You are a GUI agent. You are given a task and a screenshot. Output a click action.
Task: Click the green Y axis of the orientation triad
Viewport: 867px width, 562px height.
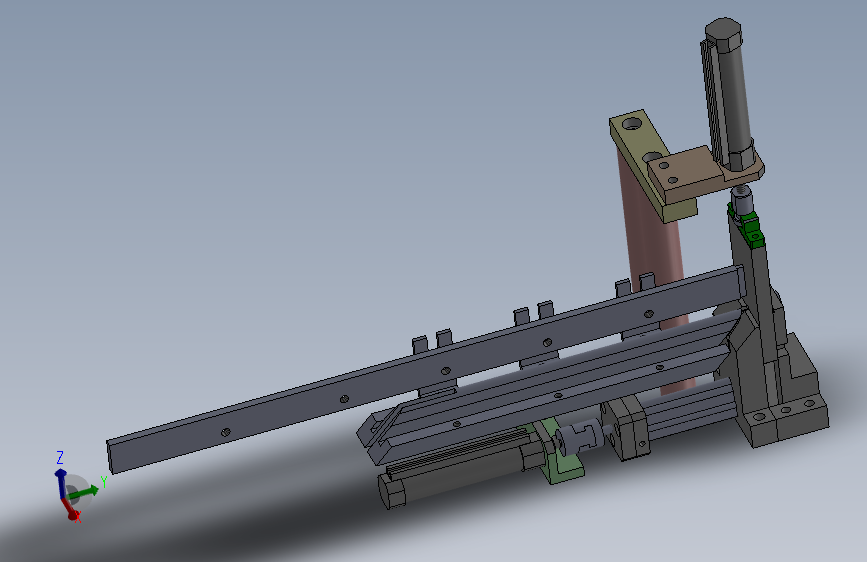click(x=84, y=491)
